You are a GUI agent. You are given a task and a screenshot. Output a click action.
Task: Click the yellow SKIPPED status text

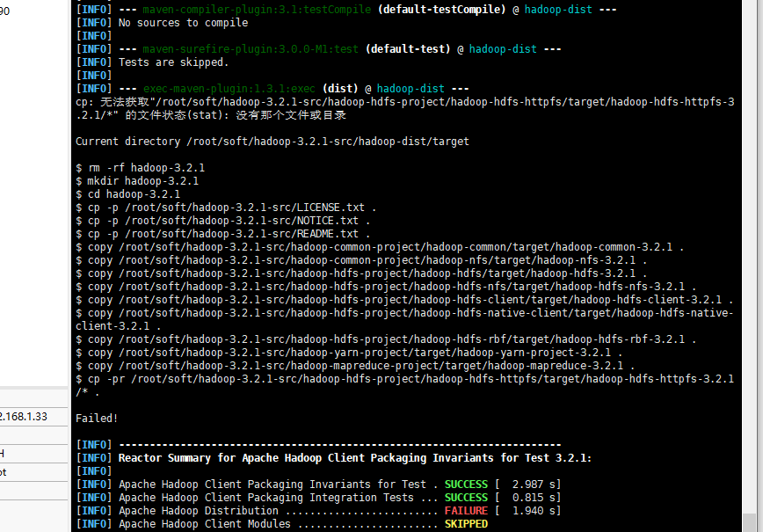tap(466, 524)
